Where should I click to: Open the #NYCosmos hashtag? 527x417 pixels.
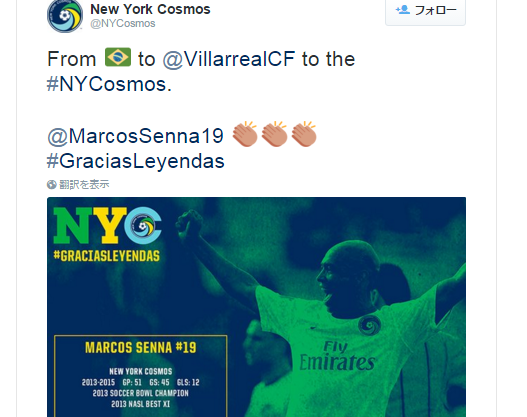click(x=109, y=84)
